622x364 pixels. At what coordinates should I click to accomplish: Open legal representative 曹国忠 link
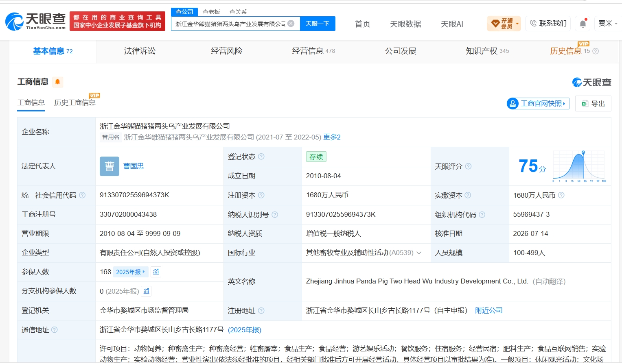click(134, 166)
